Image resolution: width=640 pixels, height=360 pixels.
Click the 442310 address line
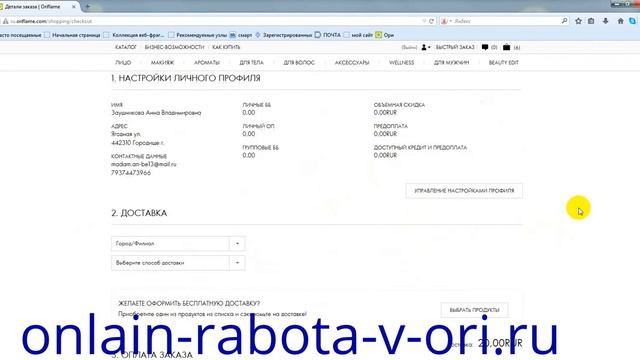click(138, 143)
